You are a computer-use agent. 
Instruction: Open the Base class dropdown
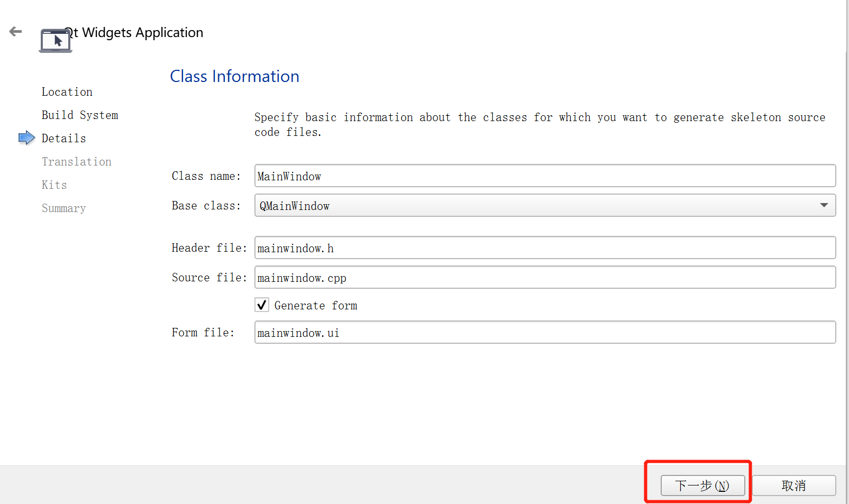click(x=545, y=206)
